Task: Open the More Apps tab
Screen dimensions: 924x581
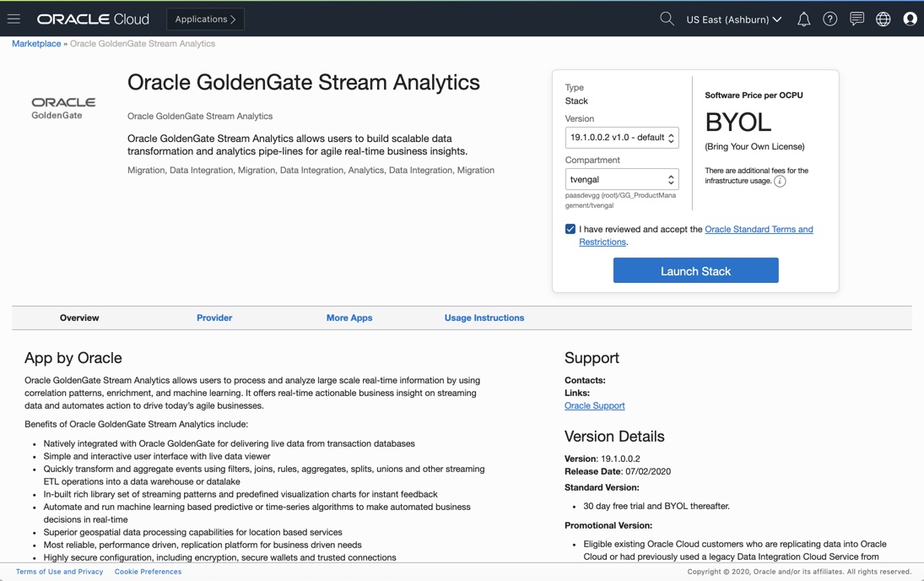Action: (349, 318)
